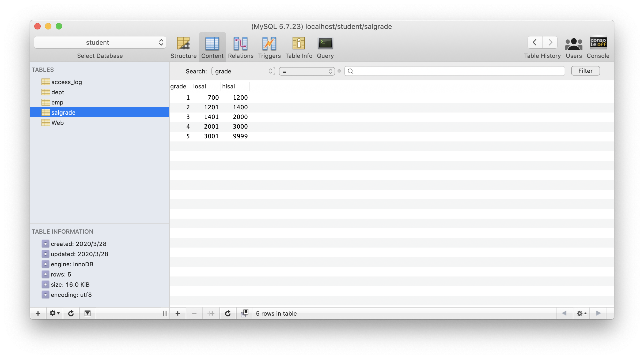Select the emp table in sidebar
This screenshot has height=359, width=644.
(x=57, y=102)
